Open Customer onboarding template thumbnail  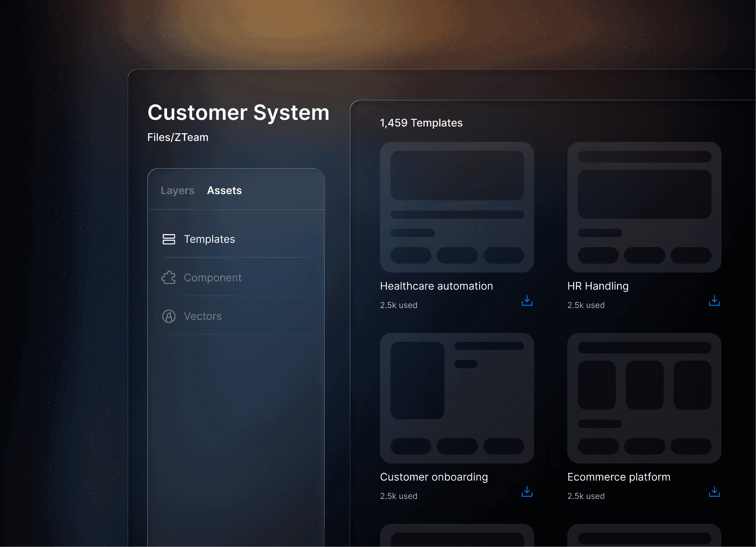457,398
